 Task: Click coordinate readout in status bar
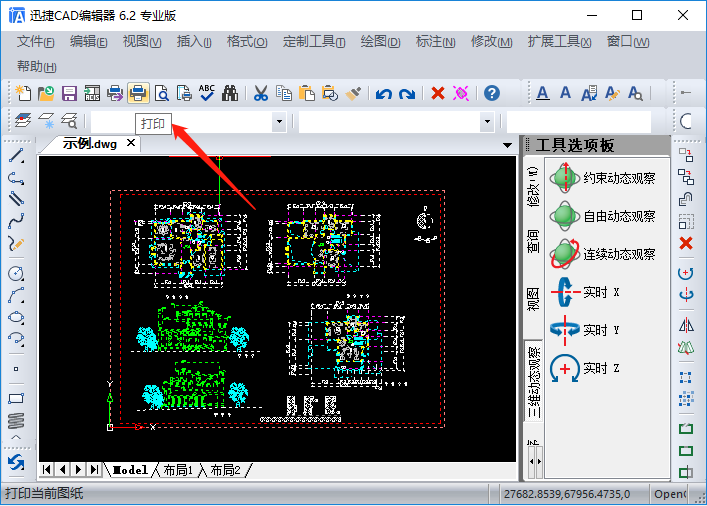click(x=567, y=494)
